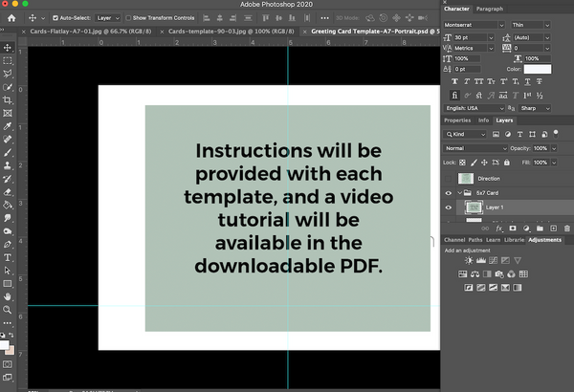The image size is (574, 392).
Task: Toggle layer filtering on/off switch
Action: click(556, 133)
